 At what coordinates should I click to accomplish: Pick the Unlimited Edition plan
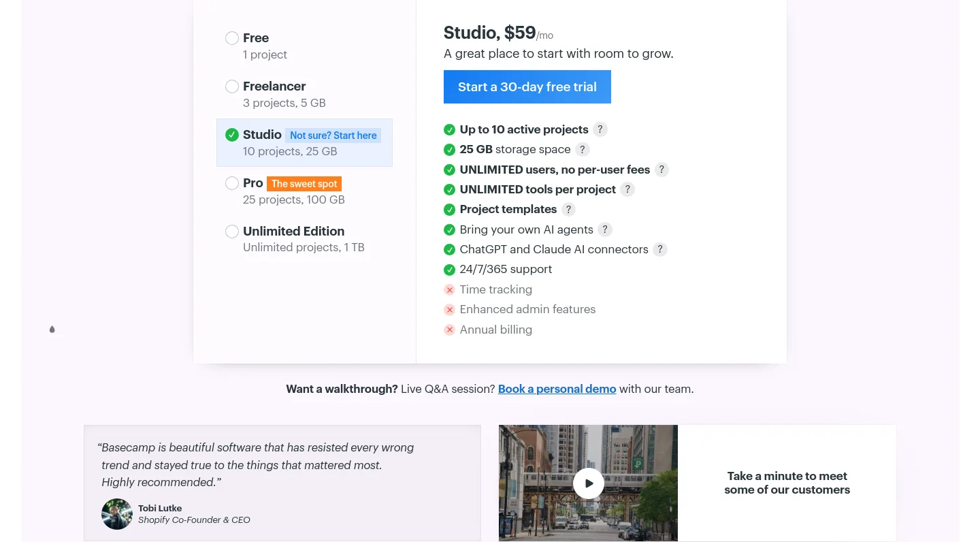[x=232, y=232]
